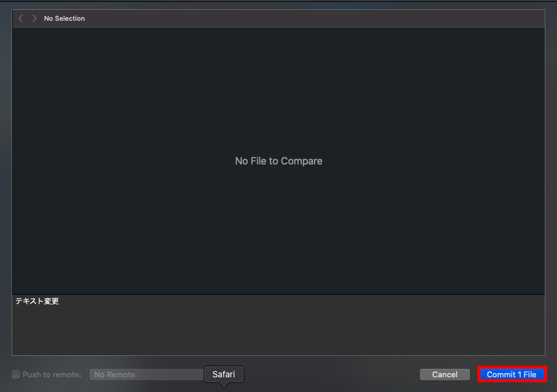Viewport: 557px width, 392px height.
Task: Click the word Compare in the placeholder
Action: [x=301, y=161]
